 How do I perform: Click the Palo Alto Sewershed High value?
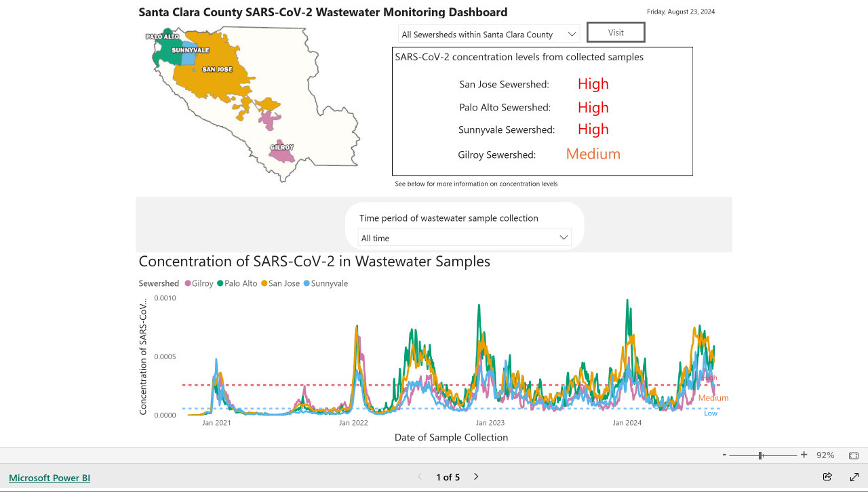[x=593, y=108]
